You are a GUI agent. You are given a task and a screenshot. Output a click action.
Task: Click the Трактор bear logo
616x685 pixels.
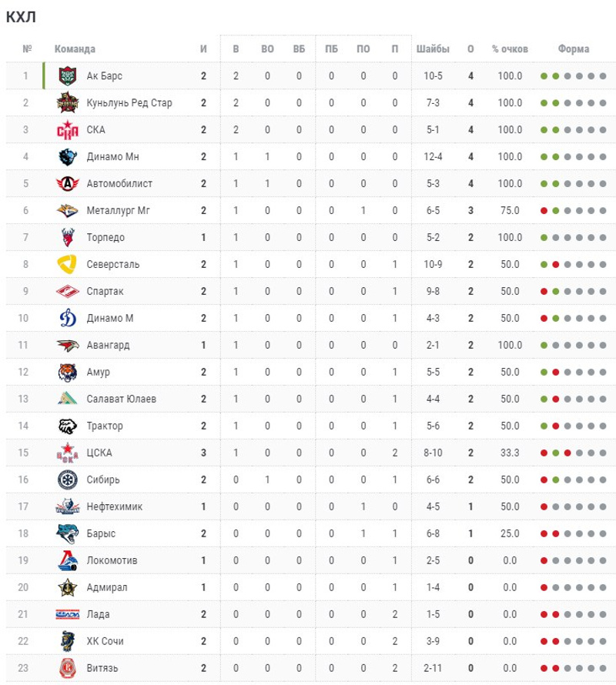pos(68,426)
